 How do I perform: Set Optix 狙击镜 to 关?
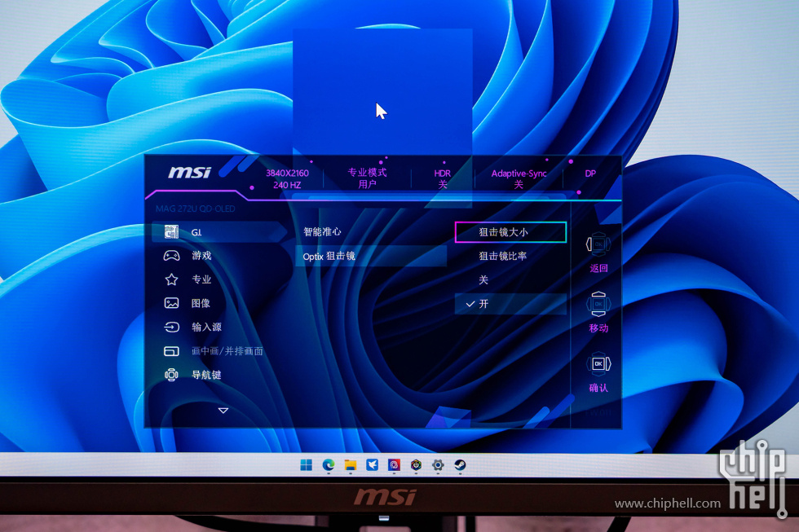pos(483,280)
